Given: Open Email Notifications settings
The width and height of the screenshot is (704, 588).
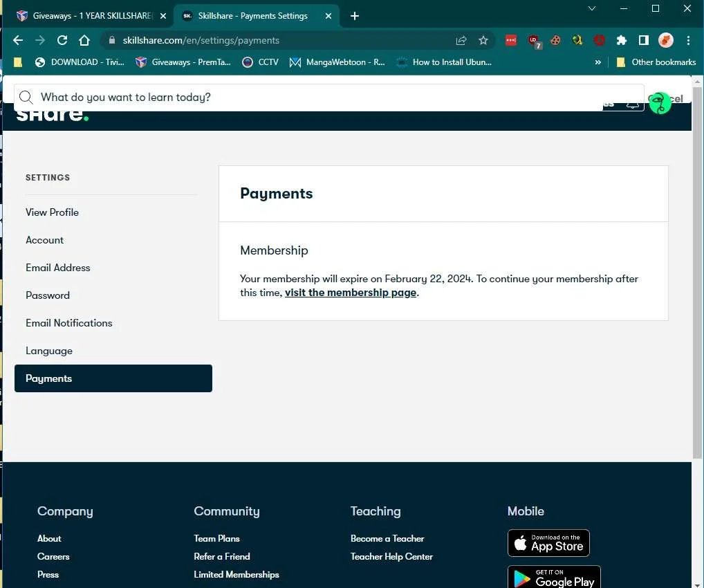Looking at the screenshot, I should point(68,323).
